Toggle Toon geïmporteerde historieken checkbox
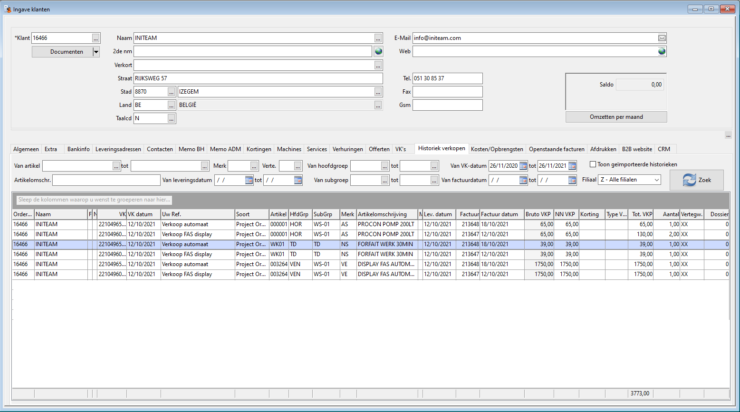The image size is (740, 412). pyautogui.click(x=593, y=164)
